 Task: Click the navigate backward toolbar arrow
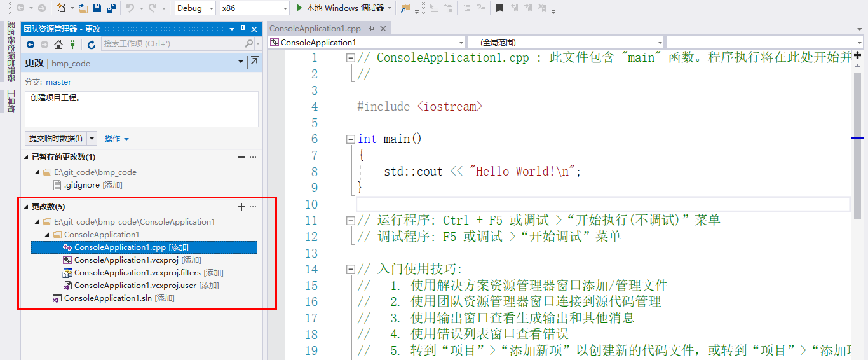[20, 8]
